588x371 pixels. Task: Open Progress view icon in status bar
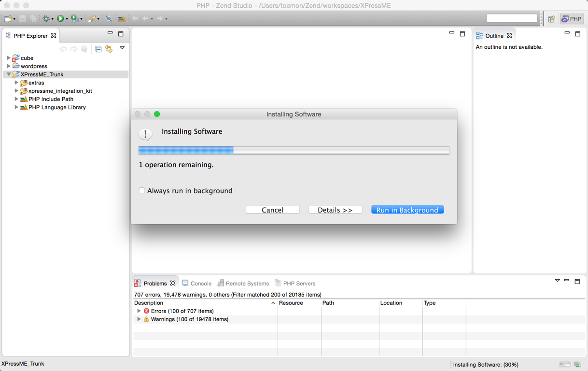point(577,365)
